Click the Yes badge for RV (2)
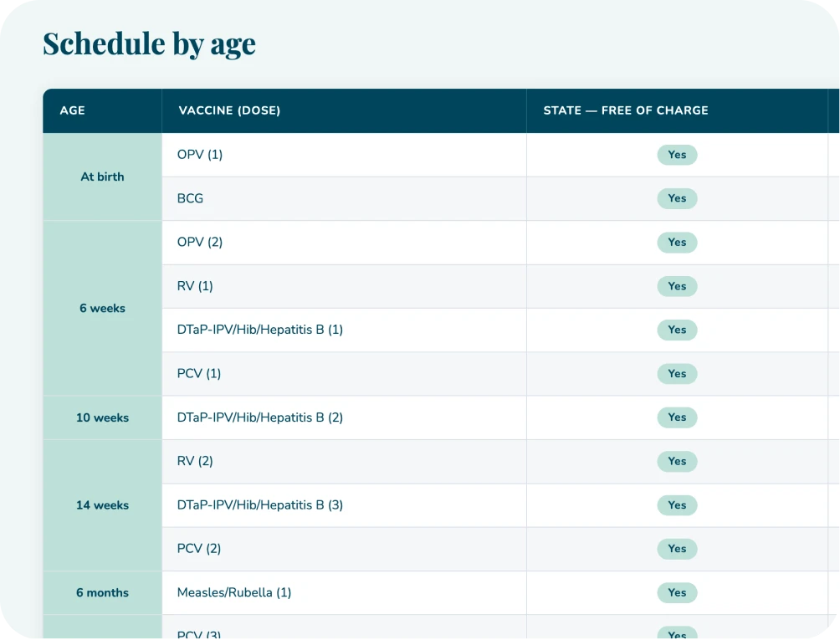This screenshot has width=840, height=640. (x=677, y=461)
